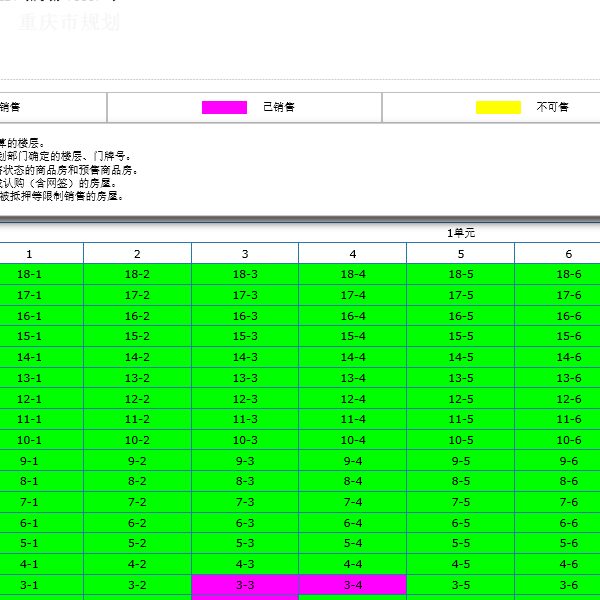Viewport: 600px width, 600px height.
Task: Pick unit 14-6
Action: click(x=558, y=357)
